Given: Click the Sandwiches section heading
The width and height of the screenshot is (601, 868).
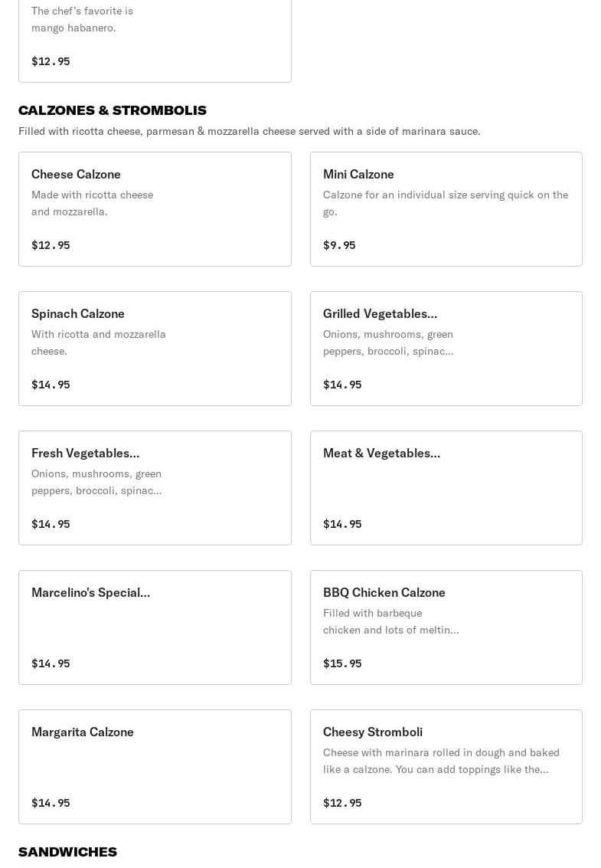Looking at the screenshot, I should (67, 851).
